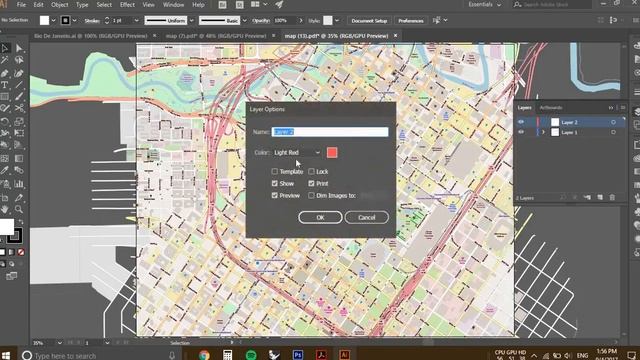Open the Basic brush definition dropdown
The image size is (640, 360).
(244, 20)
